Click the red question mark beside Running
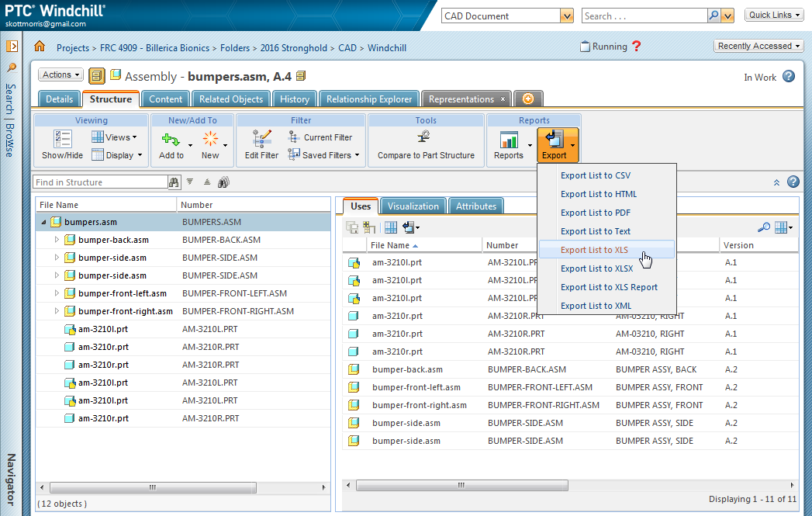The width and height of the screenshot is (812, 516). click(637, 46)
